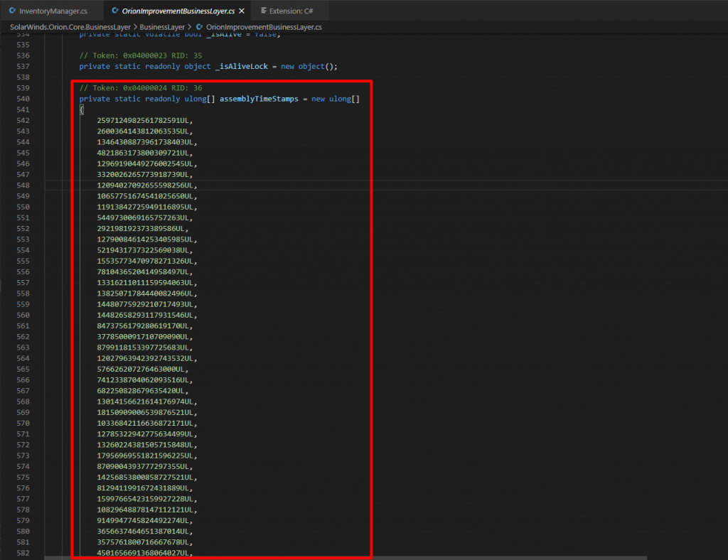Viewport: 728px width, 560px height.
Task: Click line number 565 in the gutter
Action: coord(23,370)
